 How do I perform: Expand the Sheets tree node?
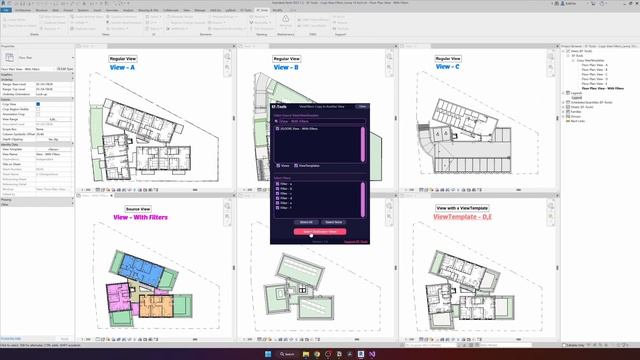[564, 107]
